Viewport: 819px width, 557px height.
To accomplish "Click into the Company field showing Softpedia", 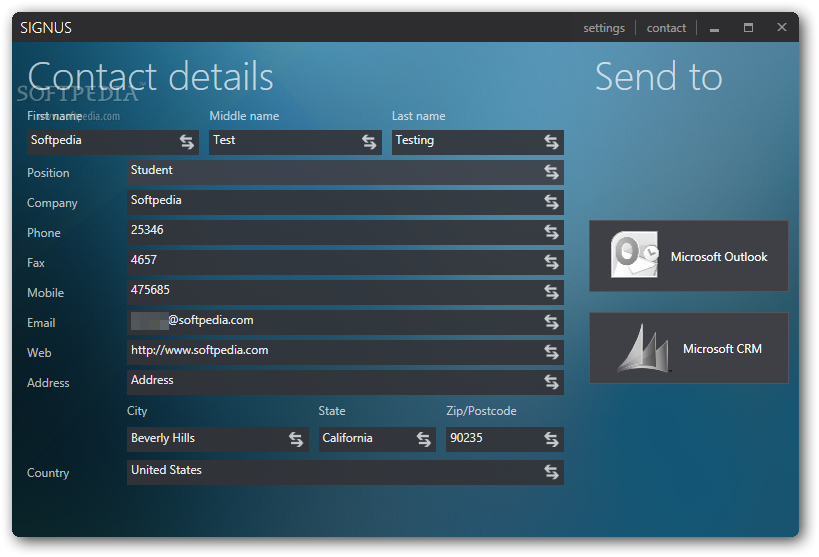I will click(x=345, y=202).
